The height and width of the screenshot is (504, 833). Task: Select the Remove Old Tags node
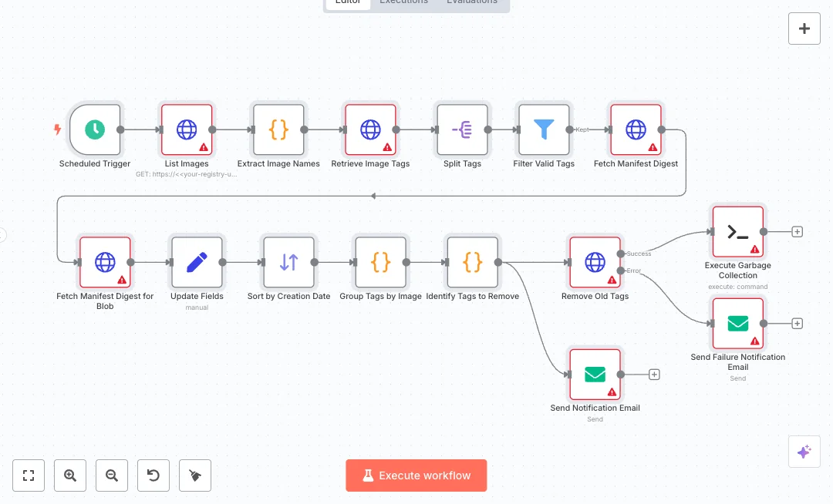tap(595, 262)
